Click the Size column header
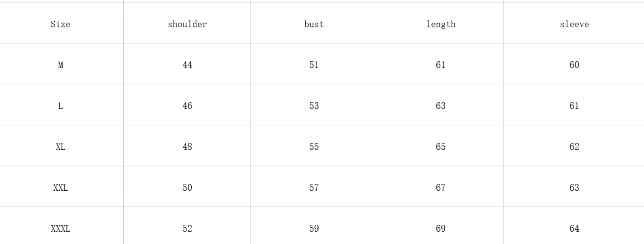644x244 pixels. tap(61, 24)
